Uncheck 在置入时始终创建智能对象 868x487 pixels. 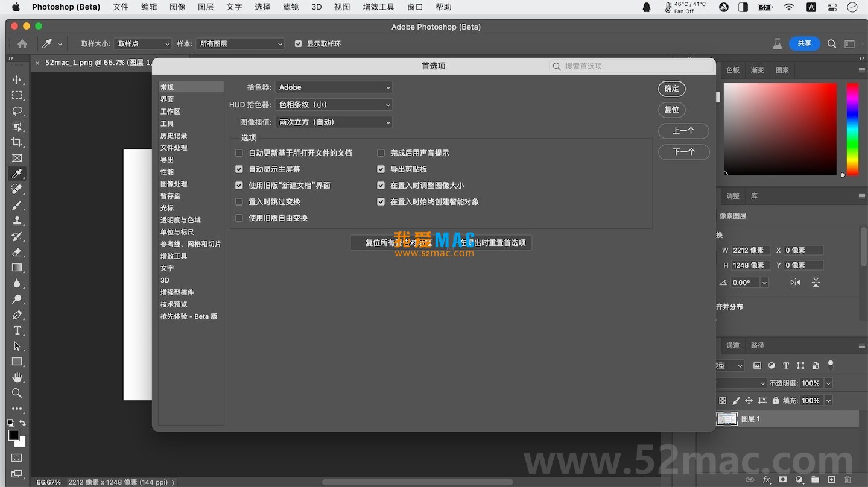[x=381, y=202]
